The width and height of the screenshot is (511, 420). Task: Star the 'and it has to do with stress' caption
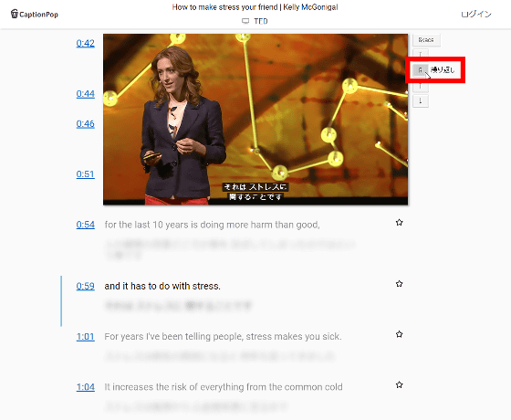[x=400, y=284]
